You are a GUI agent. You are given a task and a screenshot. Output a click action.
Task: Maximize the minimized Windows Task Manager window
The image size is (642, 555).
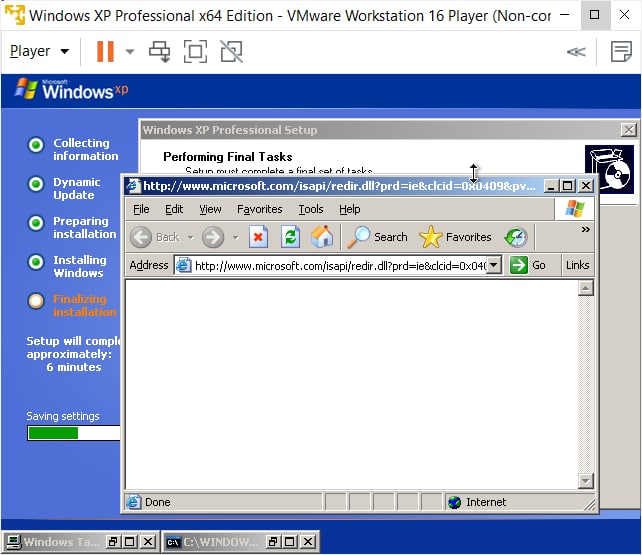(130, 542)
